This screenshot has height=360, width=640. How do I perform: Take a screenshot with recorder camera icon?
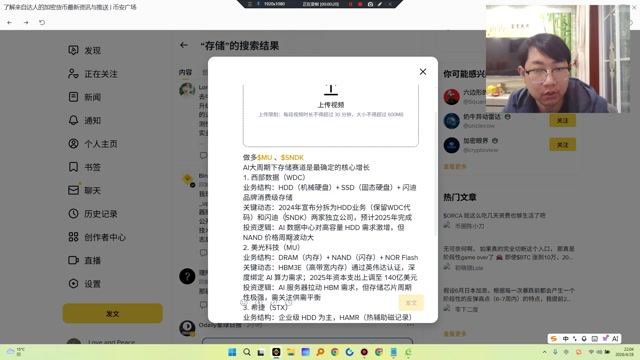click(370, 4)
